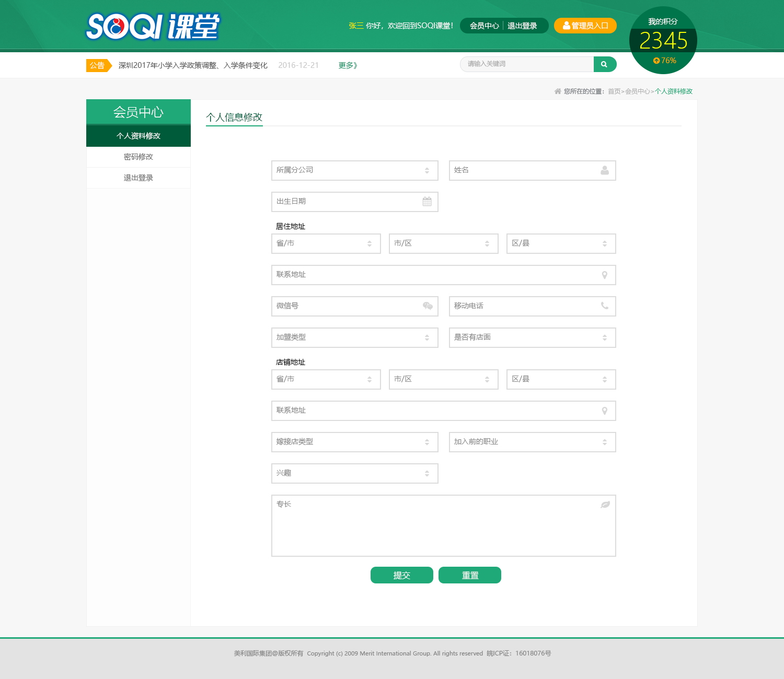Focus the 专长 text area

click(444, 525)
